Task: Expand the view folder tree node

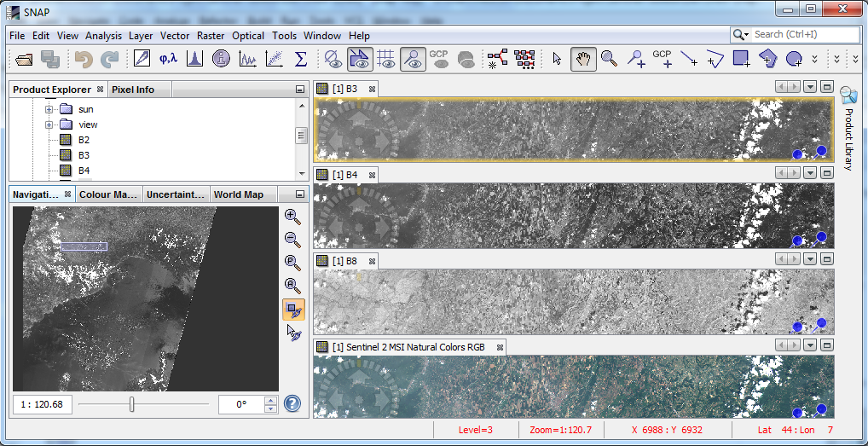Action: coord(49,125)
